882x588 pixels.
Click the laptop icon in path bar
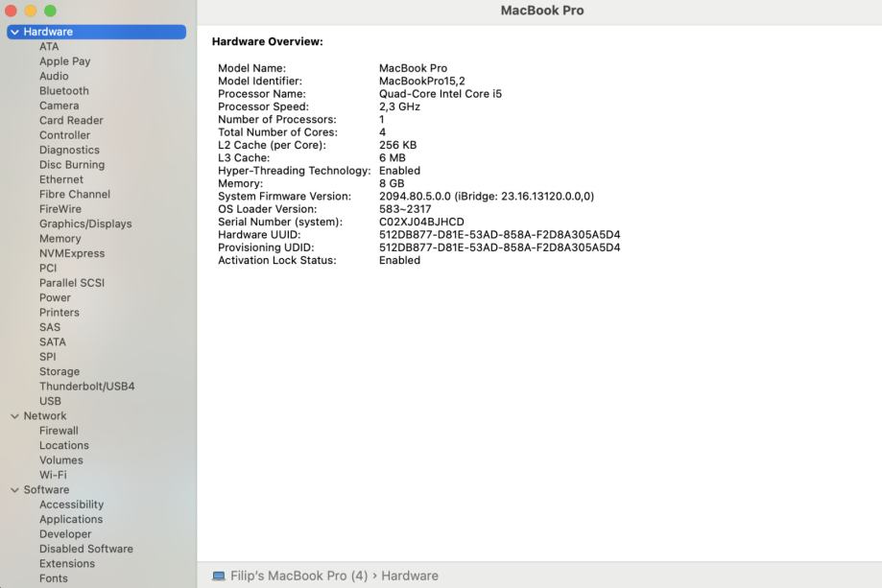[219, 576]
